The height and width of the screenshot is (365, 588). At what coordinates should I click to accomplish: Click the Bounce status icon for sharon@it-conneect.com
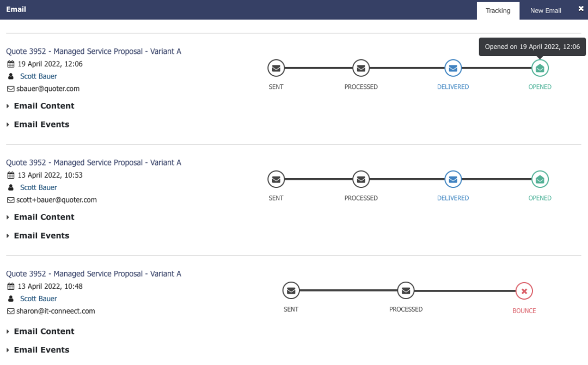tap(524, 291)
